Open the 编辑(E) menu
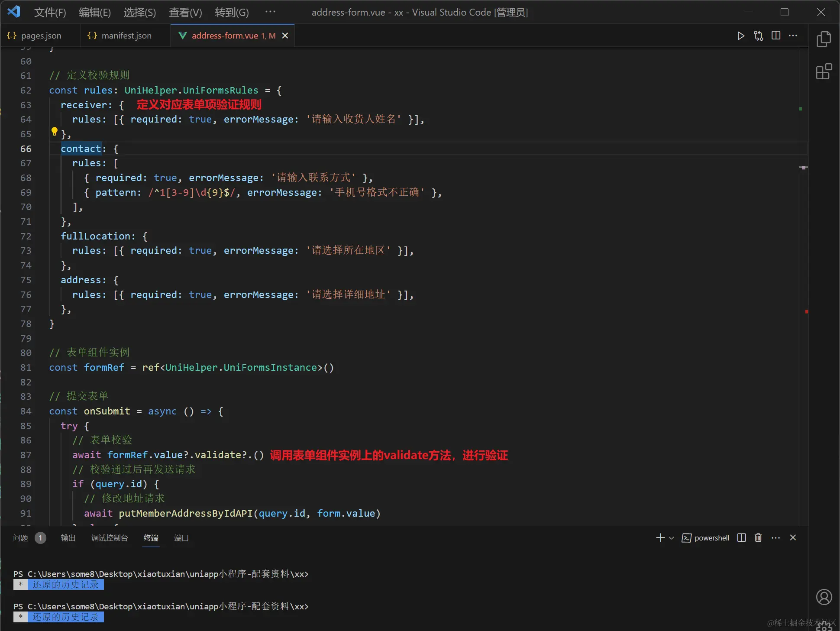 [x=95, y=12]
